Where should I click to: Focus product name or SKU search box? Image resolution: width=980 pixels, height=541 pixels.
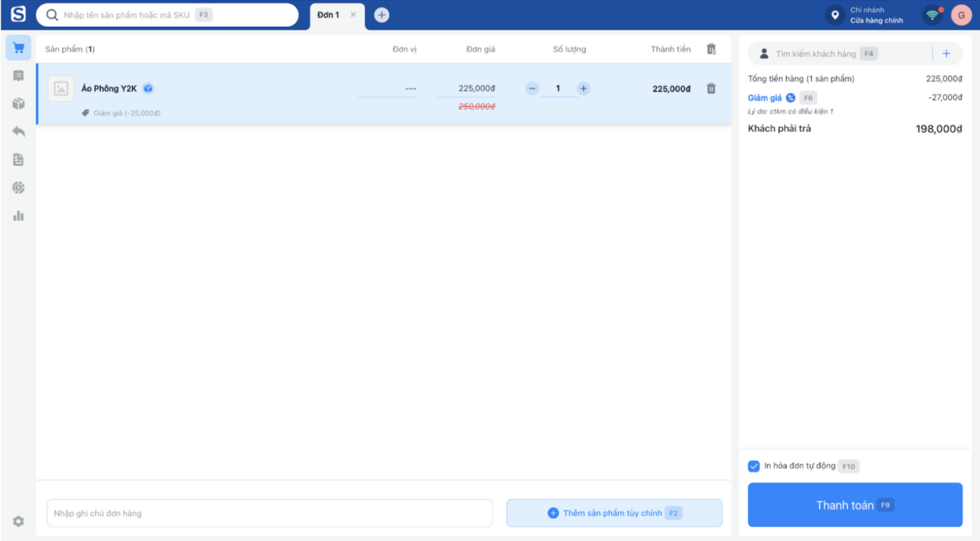167,15
